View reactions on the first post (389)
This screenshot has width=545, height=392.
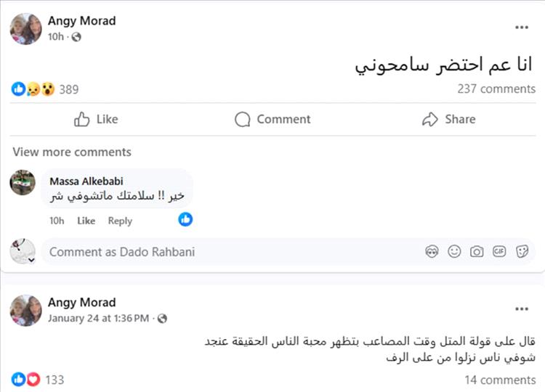45,89
